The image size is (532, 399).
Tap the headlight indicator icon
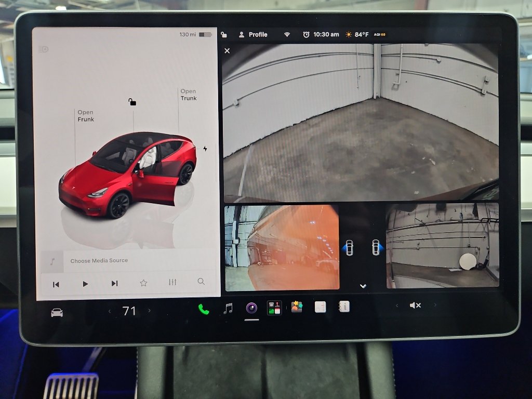44,49
